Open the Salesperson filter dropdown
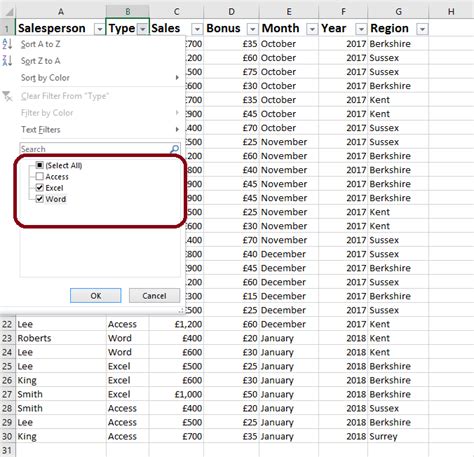The width and height of the screenshot is (474, 457). pos(99,29)
